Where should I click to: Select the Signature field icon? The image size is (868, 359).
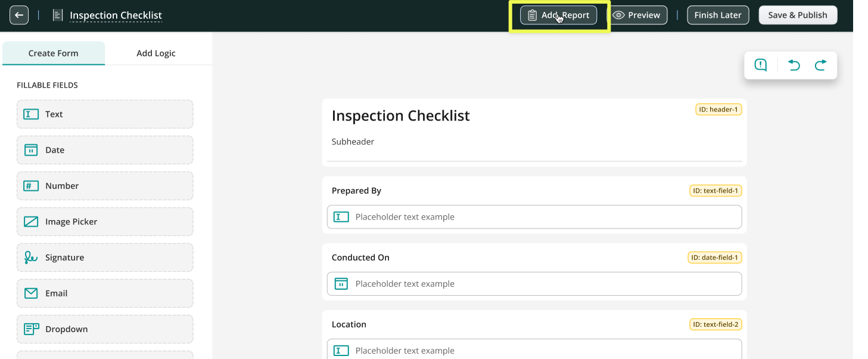pyautogui.click(x=31, y=258)
